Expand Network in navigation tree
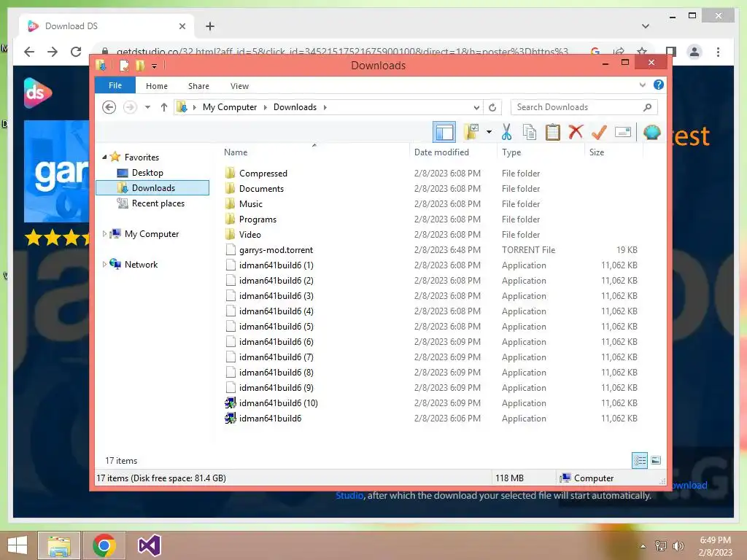Viewport: 747px width, 560px height. tap(104, 264)
